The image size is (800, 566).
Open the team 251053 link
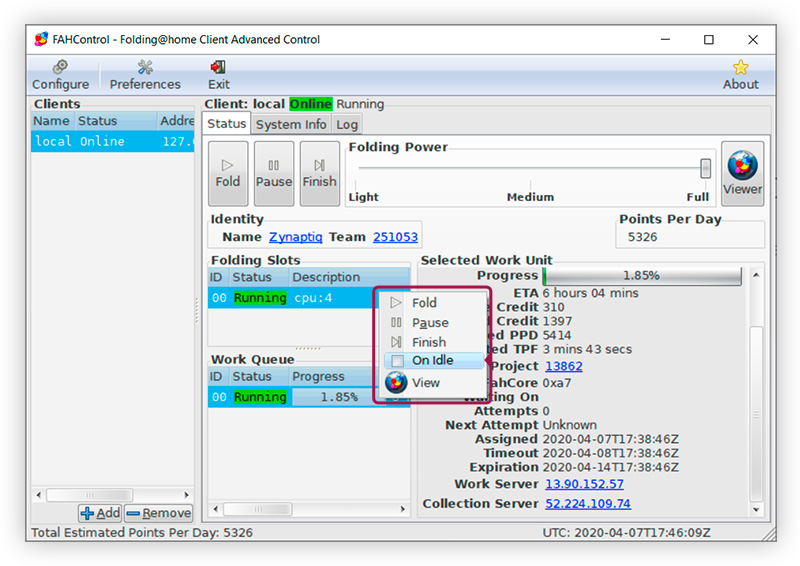point(395,237)
